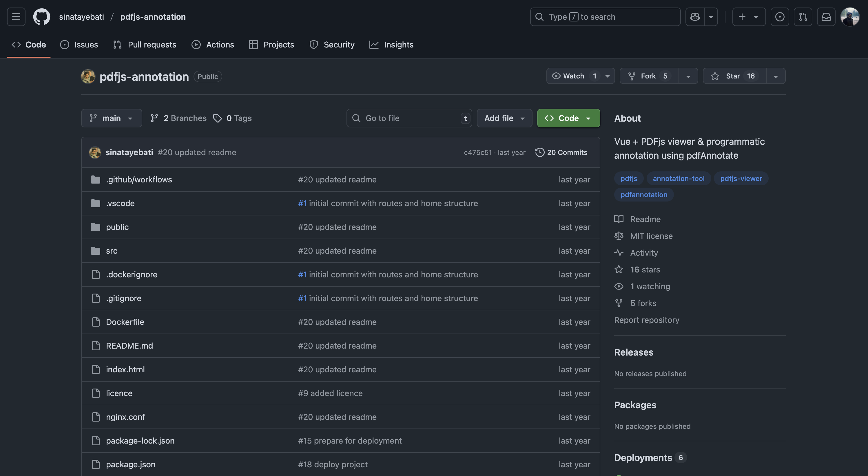Go to GitHub home via Octocat logo
Screen dimensions: 868x476
(41, 17)
